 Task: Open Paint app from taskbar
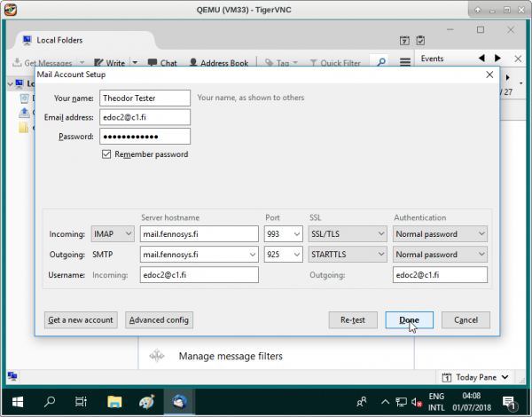coord(147,402)
